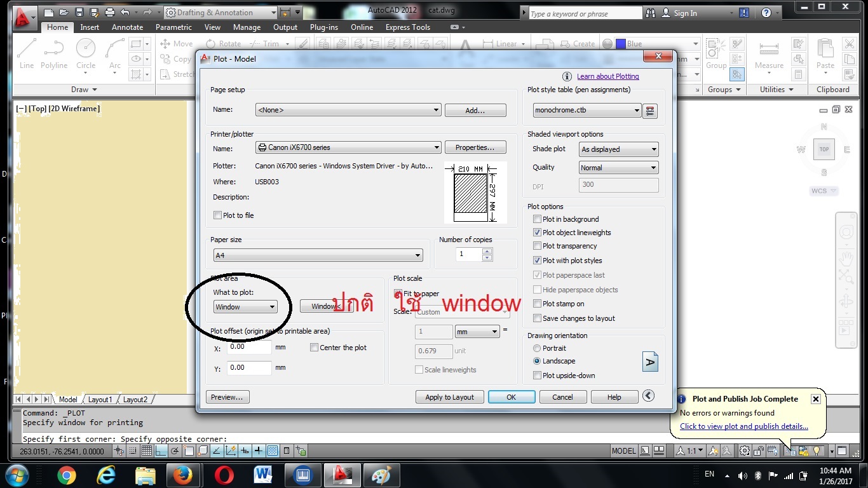The height and width of the screenshot is (488, 868).
Task: Toggle Show Lineweight in the status bar
Action: pos(259,451)
